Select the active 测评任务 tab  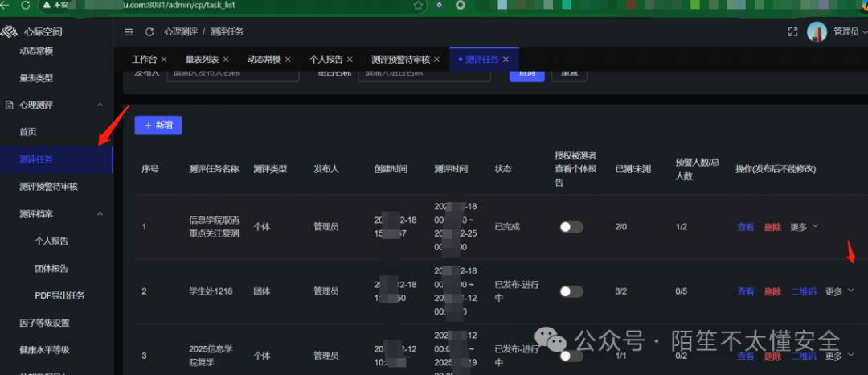(482, 60)
